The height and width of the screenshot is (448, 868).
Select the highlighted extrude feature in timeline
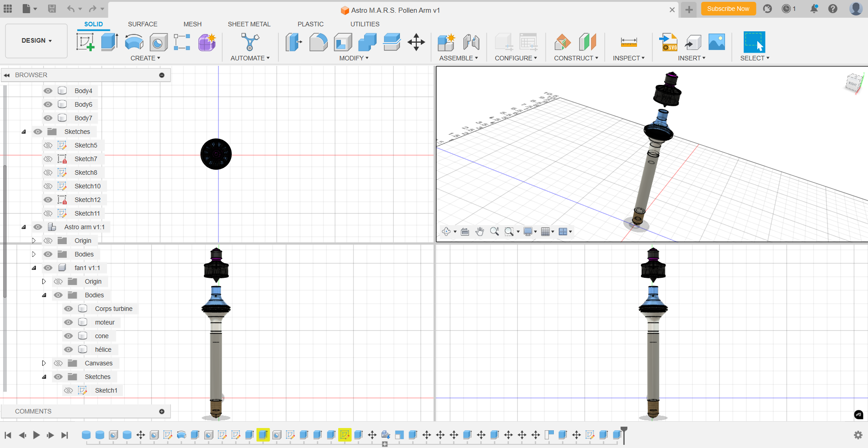(x=263, y=435)
